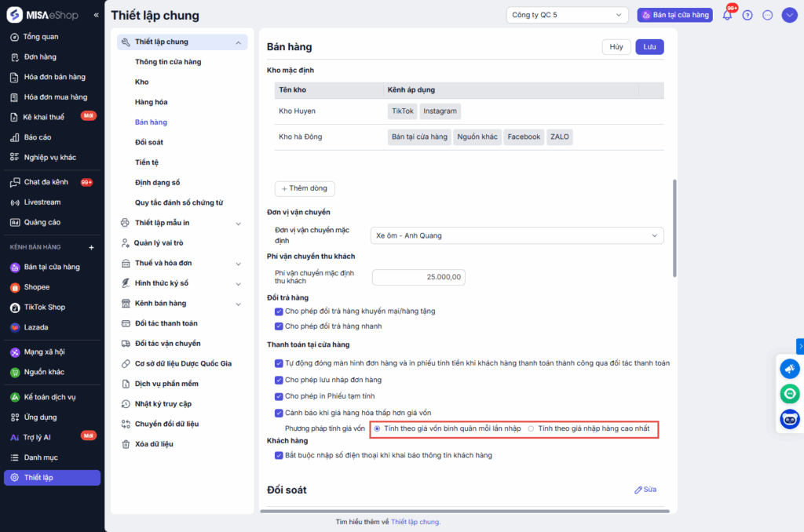Click the Lưu save button
The height and width of the screenshot is (532, 804).
(649, 47)
